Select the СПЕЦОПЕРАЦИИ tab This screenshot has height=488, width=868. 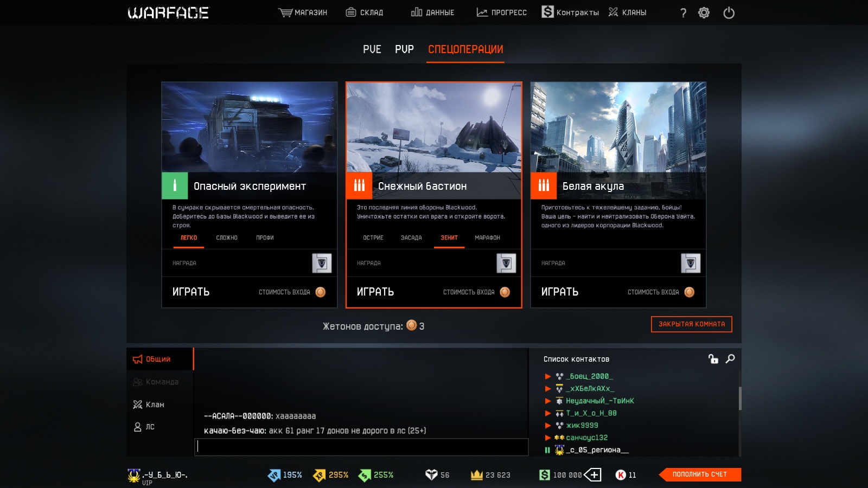coord(465,49)
